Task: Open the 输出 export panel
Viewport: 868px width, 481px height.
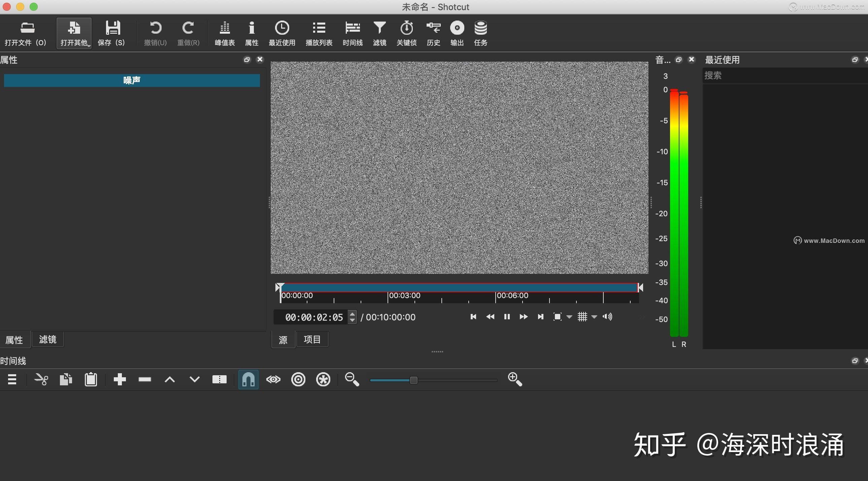Action: pyautogui.click(x=457, y=33)
